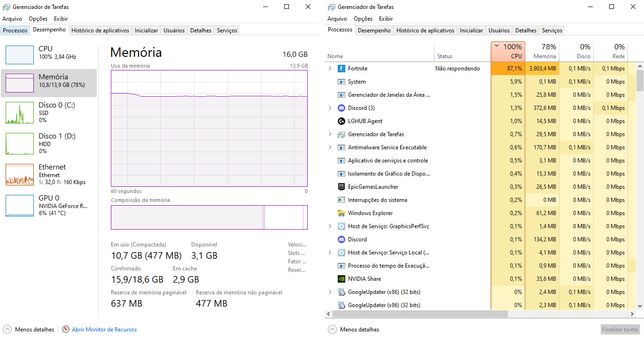
Task: Click the Fortnite process icon
Action: tap(341, 69)
